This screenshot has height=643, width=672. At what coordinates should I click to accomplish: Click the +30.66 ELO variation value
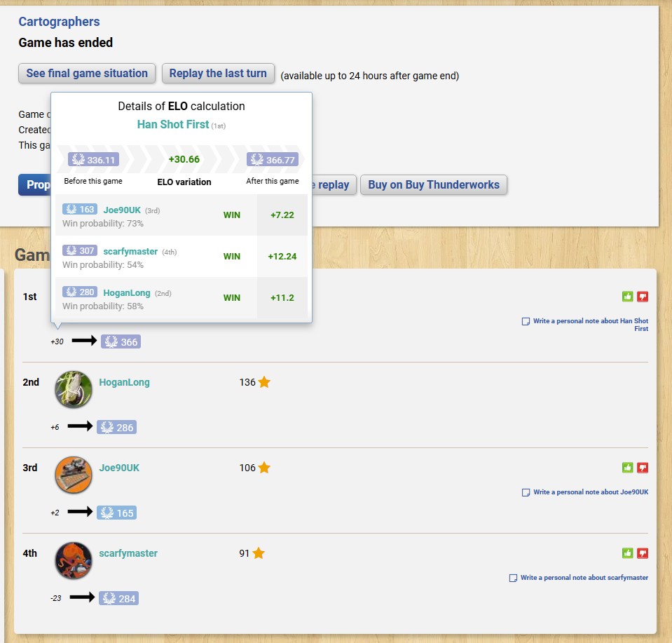click(184, 159)
